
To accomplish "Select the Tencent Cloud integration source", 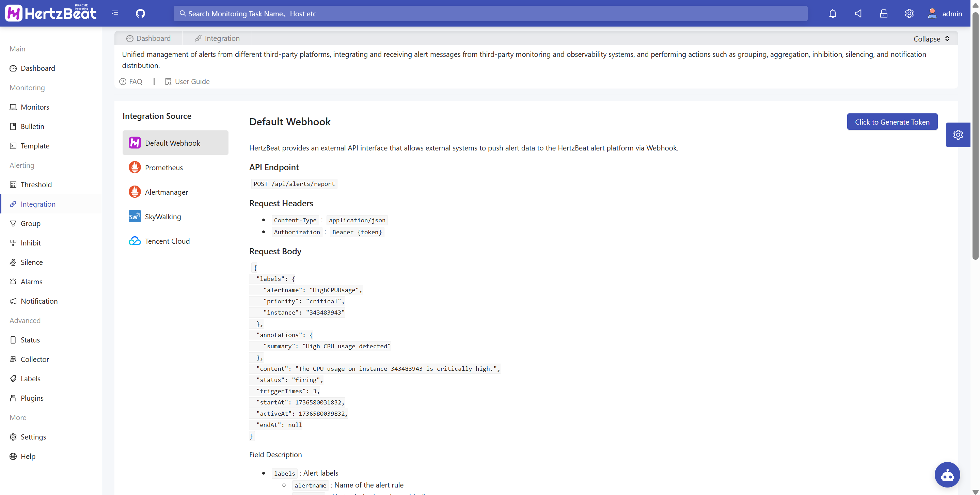I will 167,241.
